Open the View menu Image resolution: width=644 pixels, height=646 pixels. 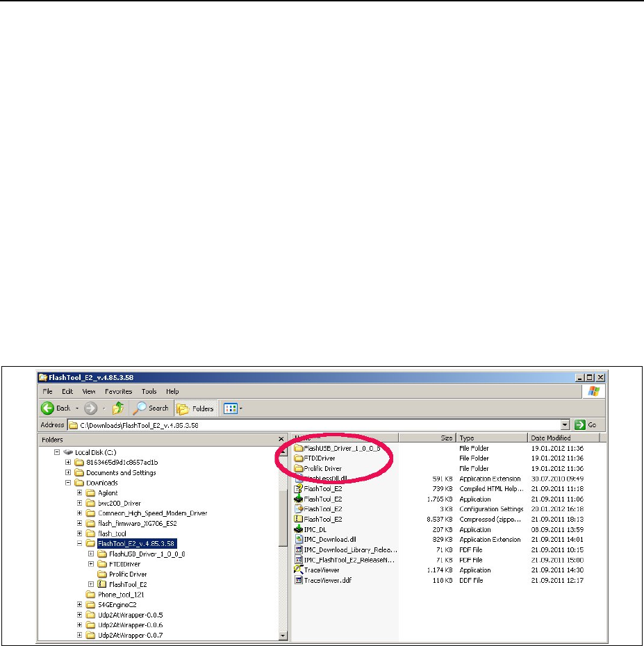(x=89, y=391)
